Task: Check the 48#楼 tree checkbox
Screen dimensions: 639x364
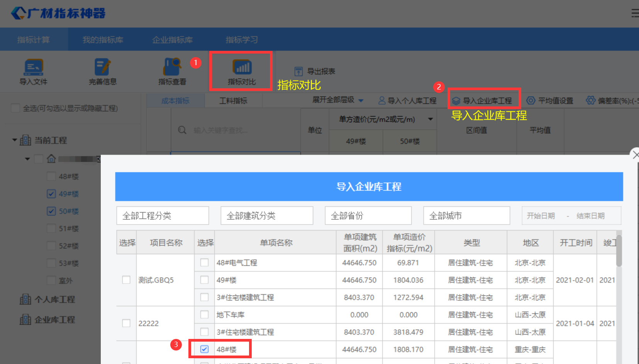Action: (51, 176)
